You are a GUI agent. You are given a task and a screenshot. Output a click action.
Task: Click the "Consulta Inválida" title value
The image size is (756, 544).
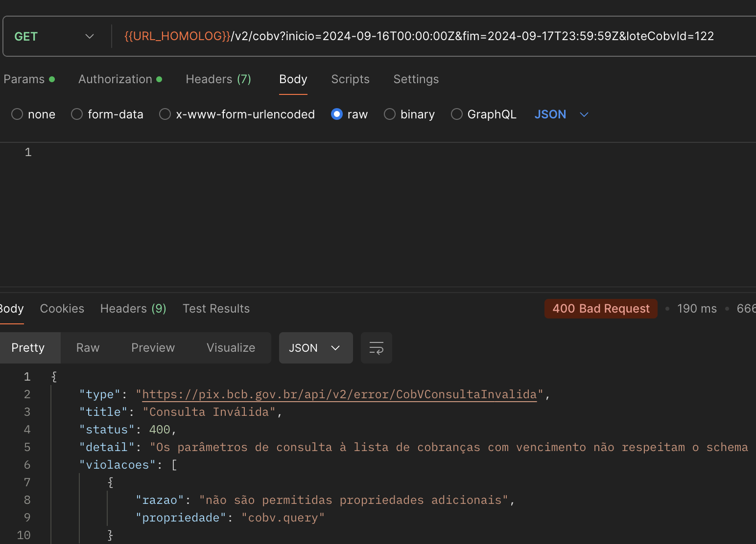click(209, 412)
